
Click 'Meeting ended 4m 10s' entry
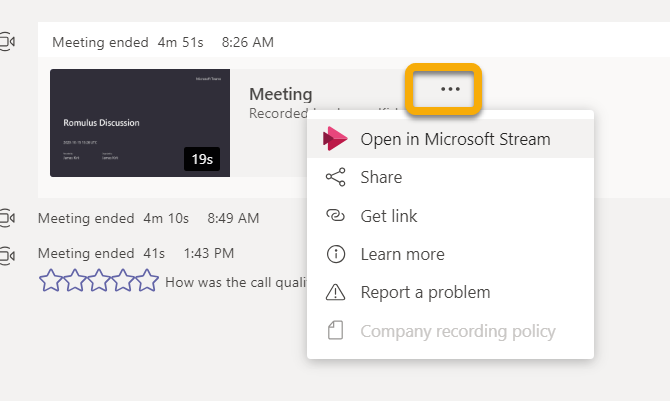(113, 218)
